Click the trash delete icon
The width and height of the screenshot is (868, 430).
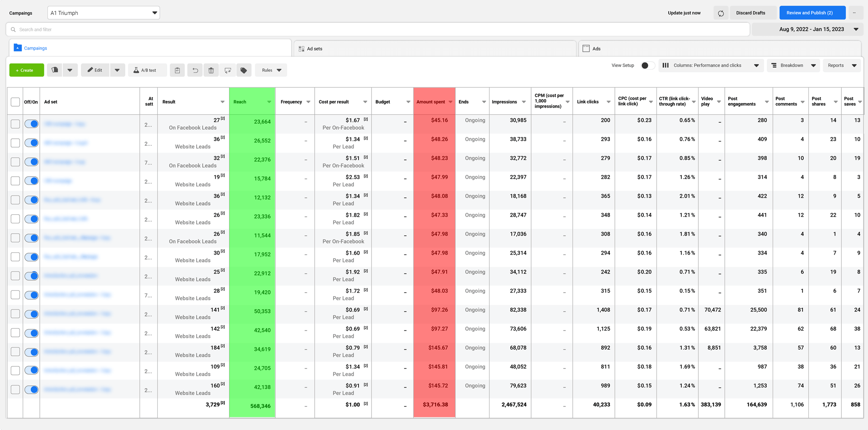coord(211,70)
